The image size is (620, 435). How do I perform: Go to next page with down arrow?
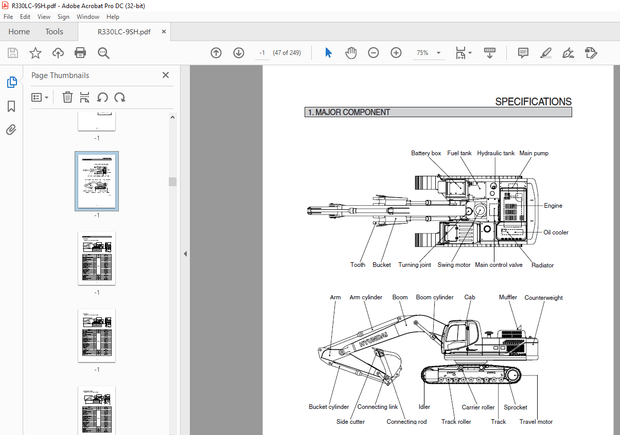pyautogui.click(x=238, y=53)
